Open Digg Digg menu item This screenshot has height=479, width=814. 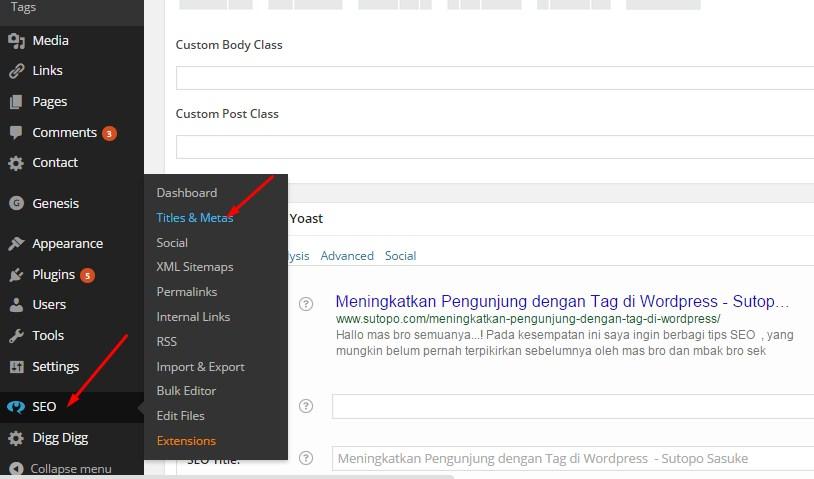(x=60, y=438)
